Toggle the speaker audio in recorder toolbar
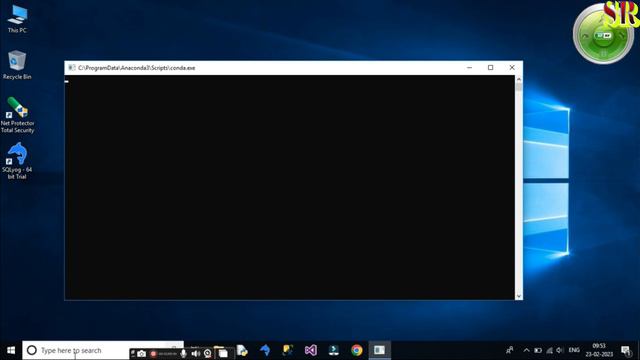This screenshot has width=640, height=360. coord(196,353)
